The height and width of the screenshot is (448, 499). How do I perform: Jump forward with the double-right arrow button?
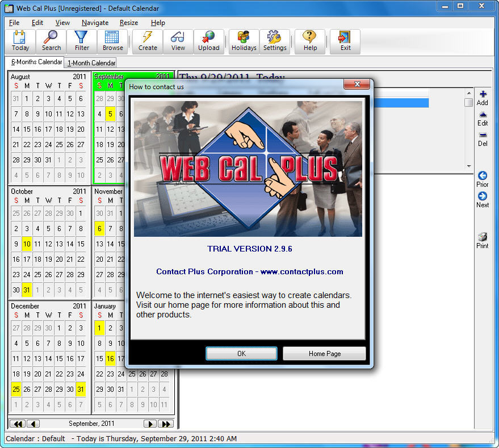coord(166,424)
